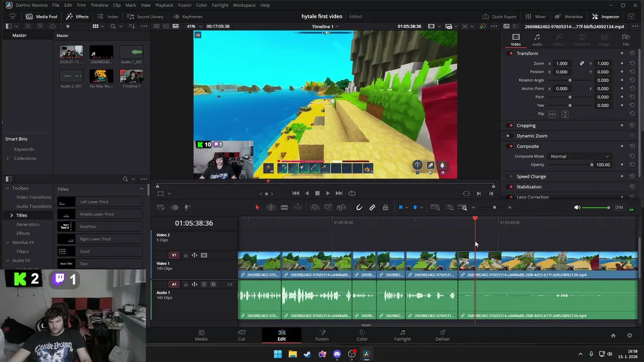Click the Full Extent Zoom icon
This screenshot has height=362, width=644.
(435, 207)
